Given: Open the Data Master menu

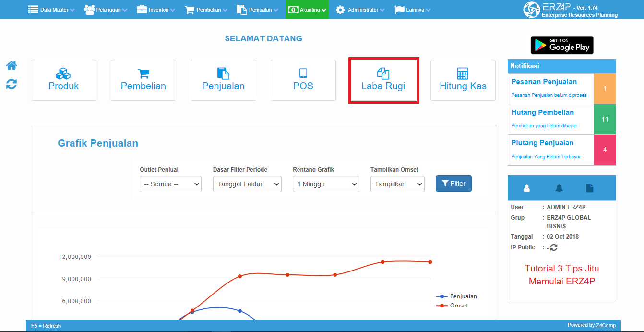Looking at the screenshot, I should (x=51, y=10).
